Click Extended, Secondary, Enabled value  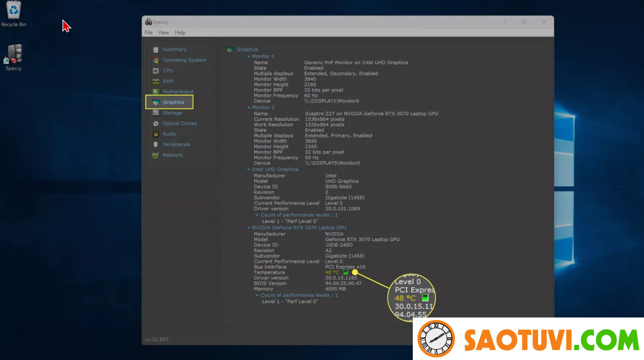point(341,74)
